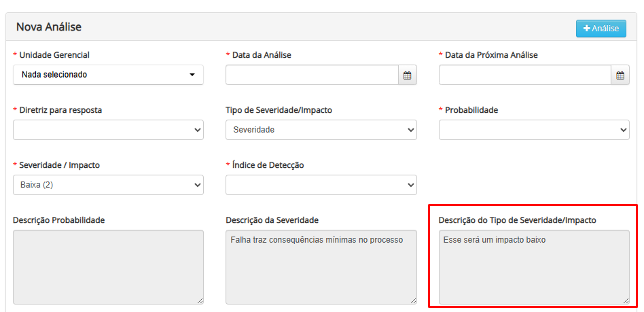This screenshot has width=644, height=312.
Task: Open calendar picker for Data da Análise
Action: pos(408,75)
